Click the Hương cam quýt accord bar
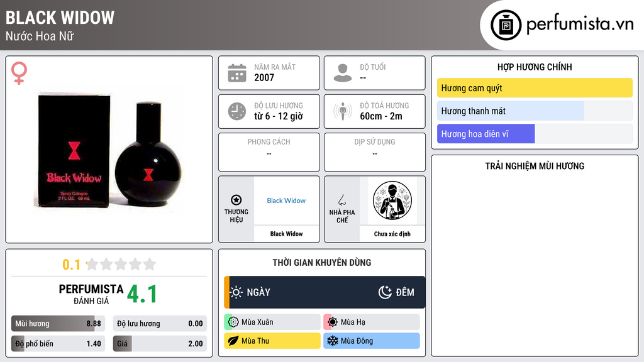 [x=535, y=88]
